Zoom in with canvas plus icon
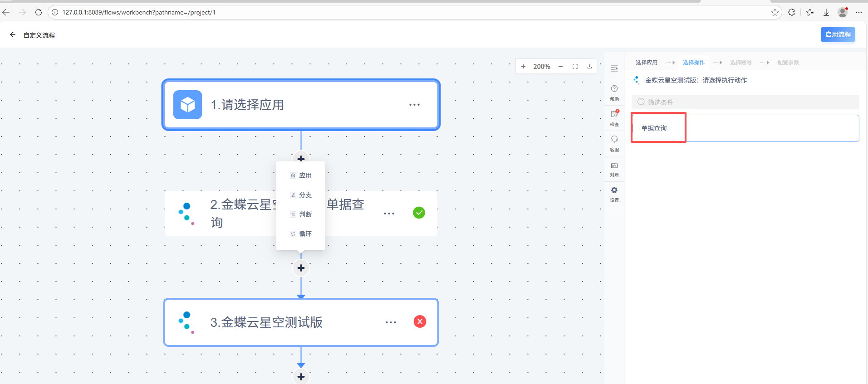868x384 pixels. pyautogui.click(x=523, y=67)
